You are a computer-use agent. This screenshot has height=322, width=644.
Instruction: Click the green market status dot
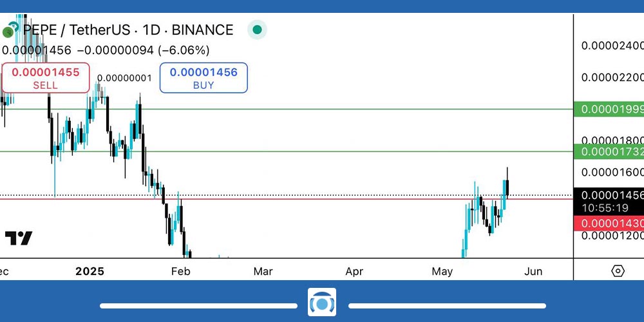tap(257, 30)
